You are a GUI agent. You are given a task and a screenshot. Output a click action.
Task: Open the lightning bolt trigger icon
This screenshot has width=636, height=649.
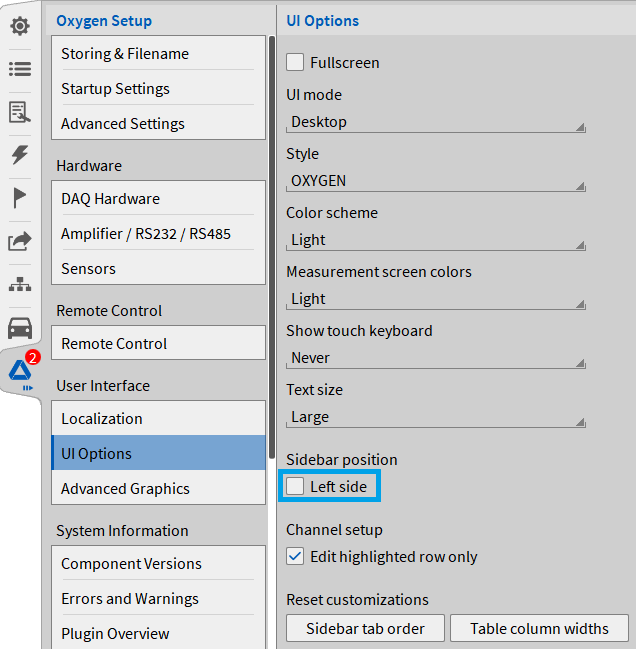point(20,155)
